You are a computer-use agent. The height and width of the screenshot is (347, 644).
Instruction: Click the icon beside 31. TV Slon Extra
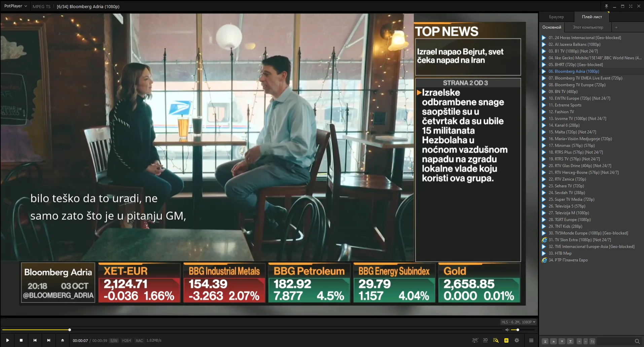[544, 240]
